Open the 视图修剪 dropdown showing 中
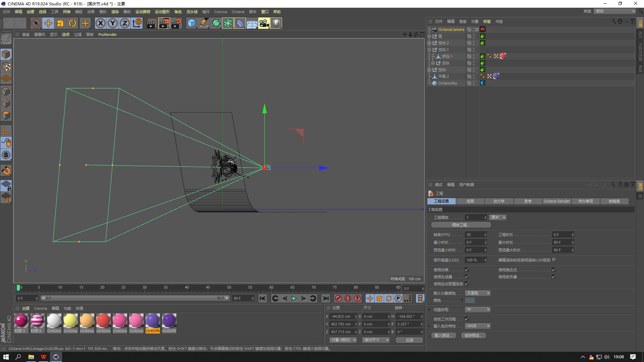The width and height of the screenshot is (644, 362). pyautogui.click(x=478, y=310)
